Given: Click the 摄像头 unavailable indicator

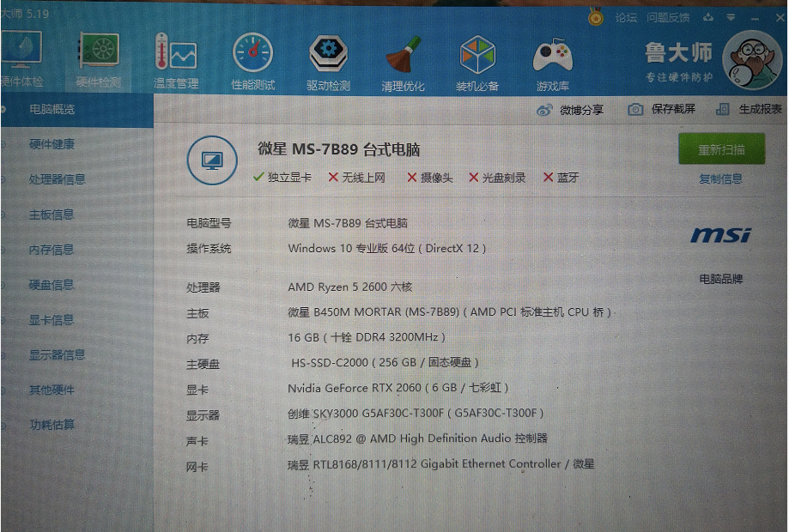Looking at the screenshot, I should [x=430, y=178].
